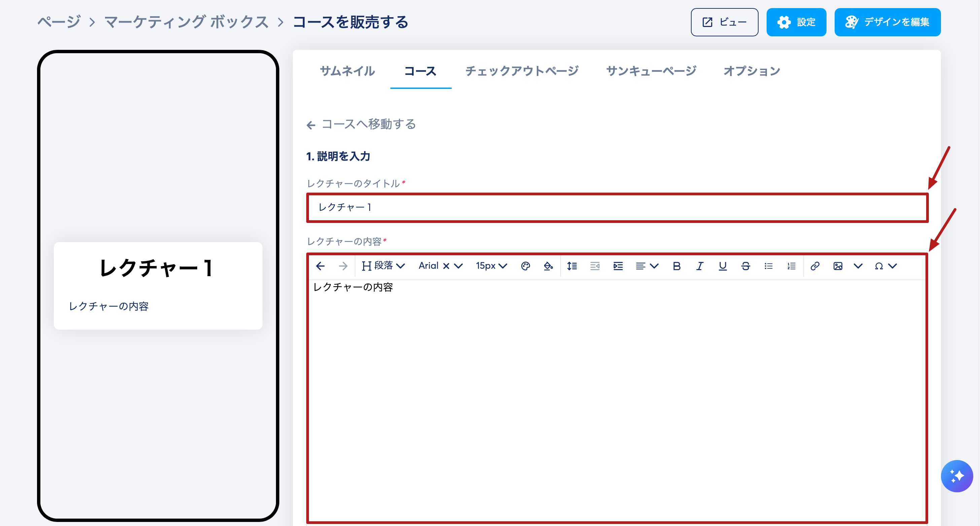The width and height of the screenshot is (980, 526).
Task: Switch to the オプション tab
Action: click(752, 71)
